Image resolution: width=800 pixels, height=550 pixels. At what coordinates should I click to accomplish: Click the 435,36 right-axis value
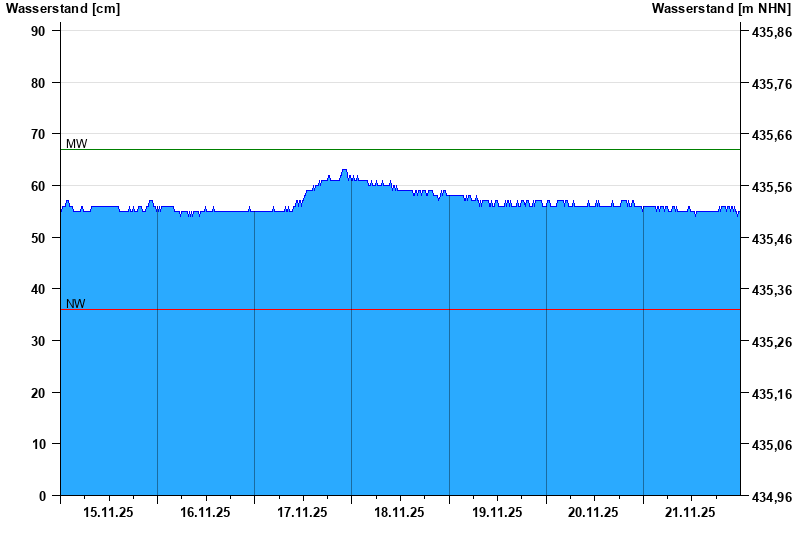pos(772,290)
